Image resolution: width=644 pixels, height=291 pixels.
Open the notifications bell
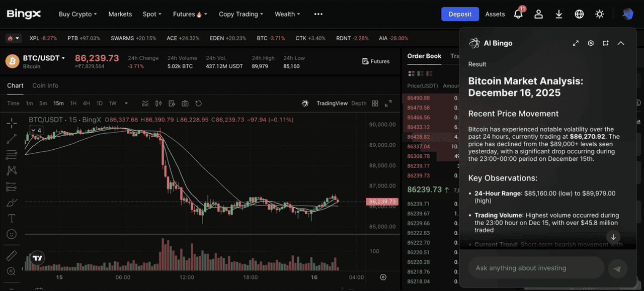tap(518, 14)
